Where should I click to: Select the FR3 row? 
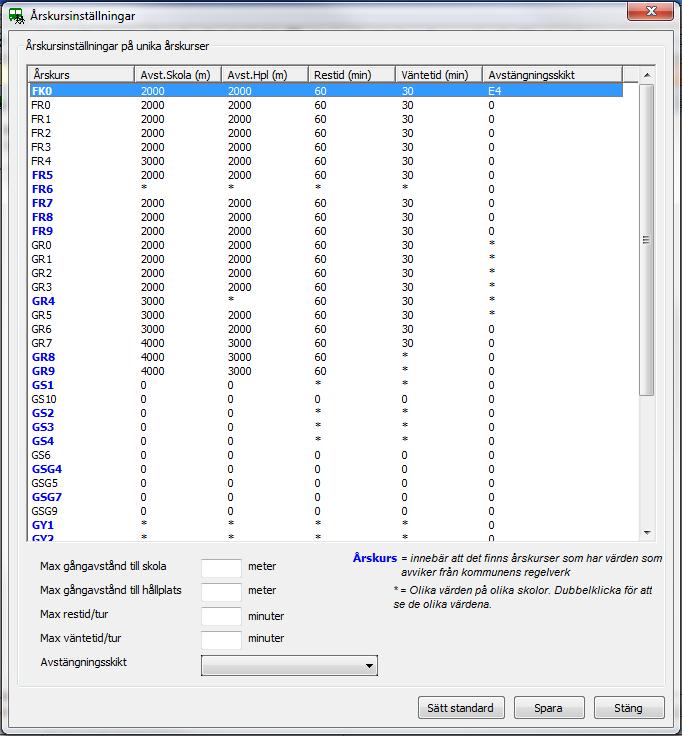(x=326, y=147)
